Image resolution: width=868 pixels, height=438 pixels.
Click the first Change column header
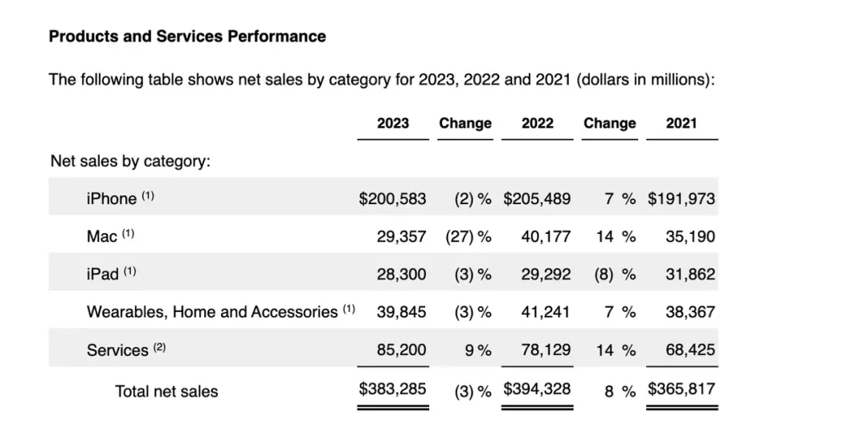coord(465,123)
